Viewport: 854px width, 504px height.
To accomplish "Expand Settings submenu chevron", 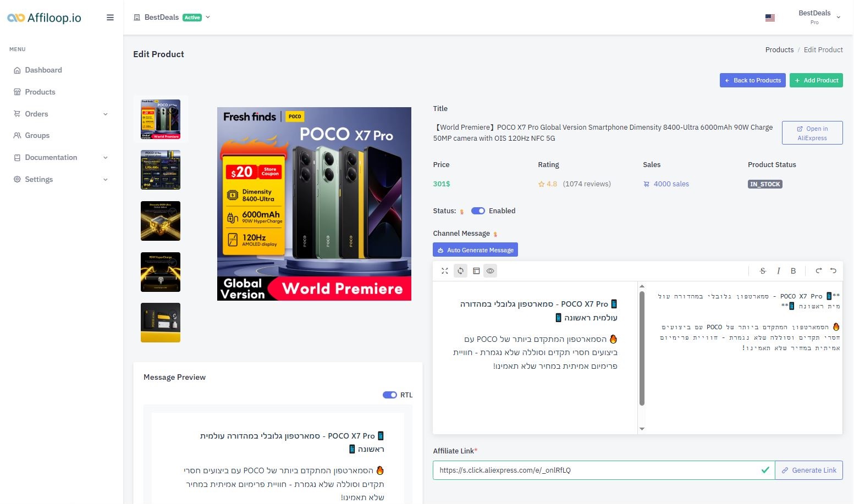I will pos(106,179).
